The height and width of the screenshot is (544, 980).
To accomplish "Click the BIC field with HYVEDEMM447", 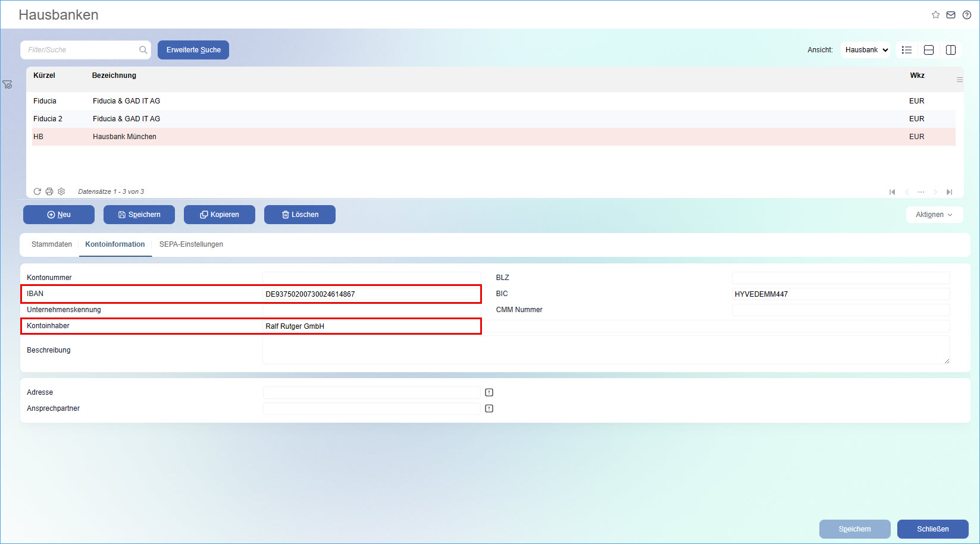I will 841,294.
